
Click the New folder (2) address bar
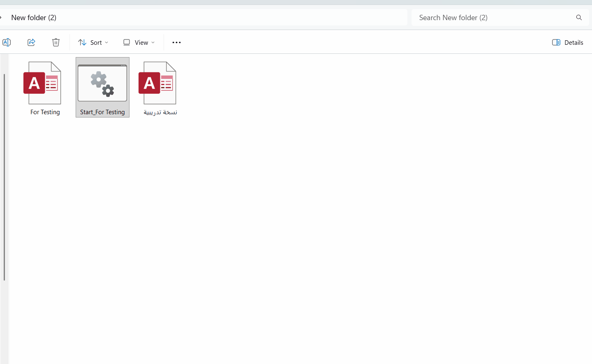[203, 18]
